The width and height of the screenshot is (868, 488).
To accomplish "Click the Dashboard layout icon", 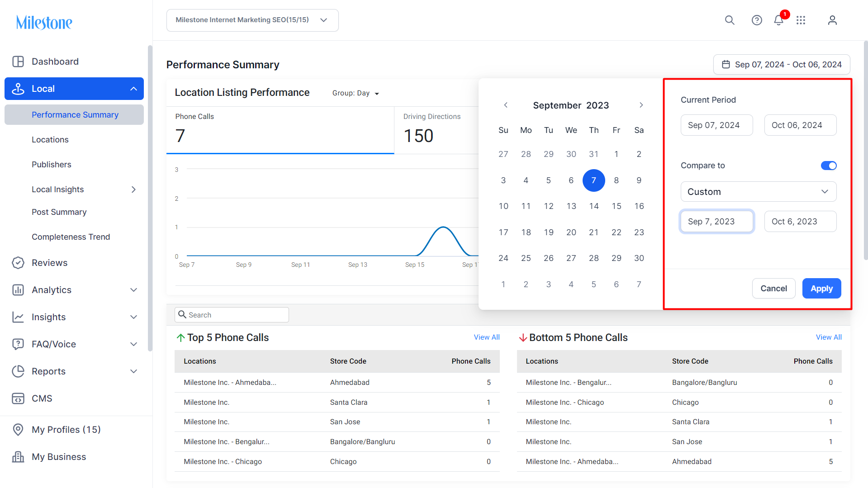I will (x=18, y=62).
